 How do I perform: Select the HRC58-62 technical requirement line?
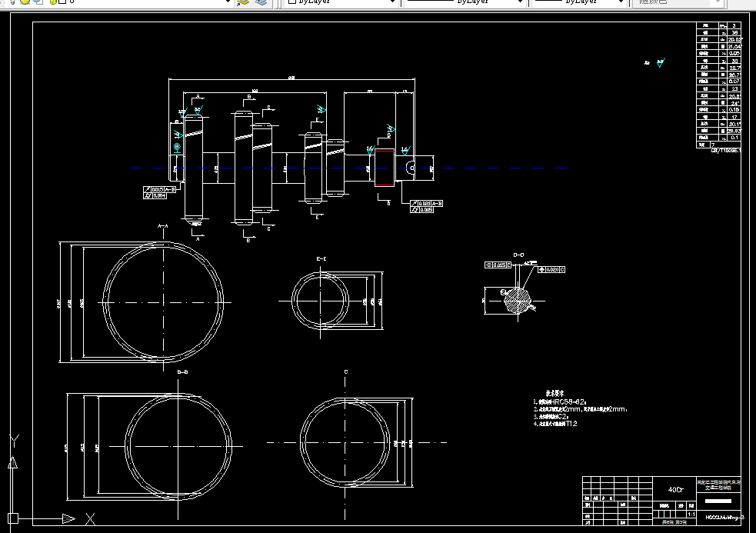coord(560,401)
